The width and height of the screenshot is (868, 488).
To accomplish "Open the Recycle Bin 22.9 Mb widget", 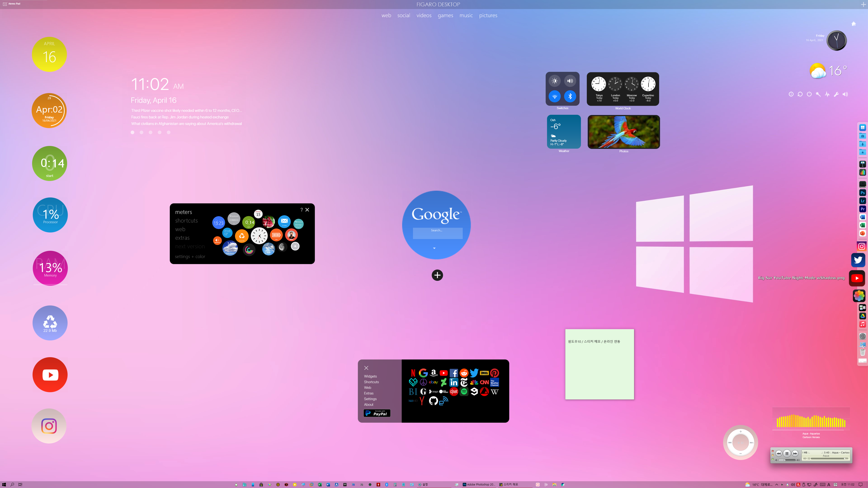I will click(50, 323).
